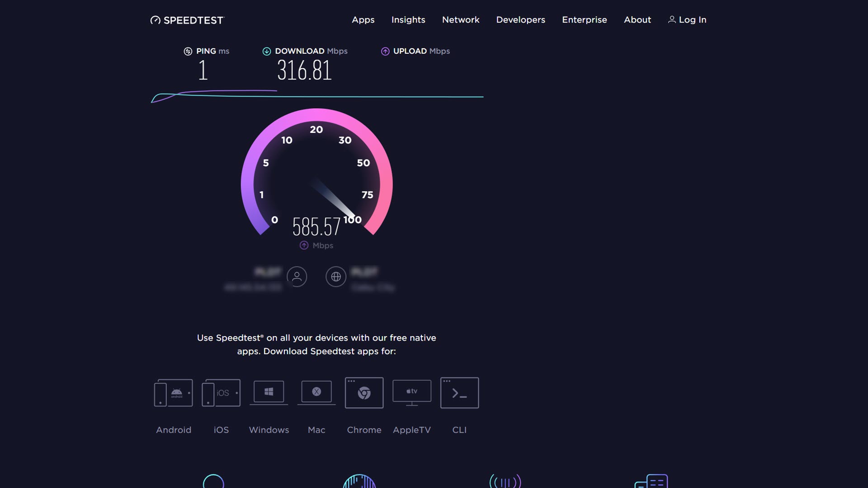Click the Android text link
Screen dimensions: 868x488
pos(174,430)
